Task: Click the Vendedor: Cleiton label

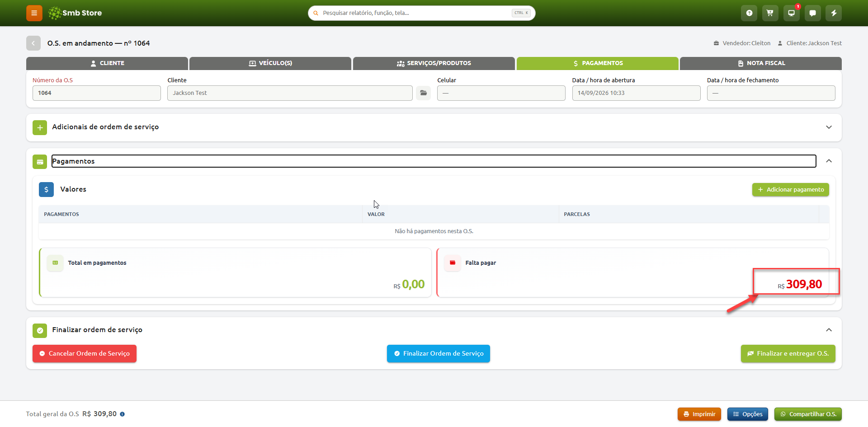Action: pyautogui.click(x=742, y=43)
